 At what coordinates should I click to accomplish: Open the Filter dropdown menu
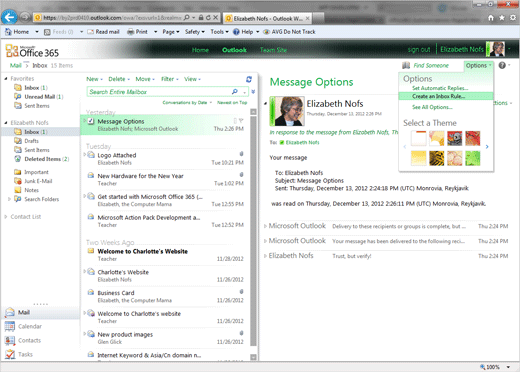(x=170, y=79)
